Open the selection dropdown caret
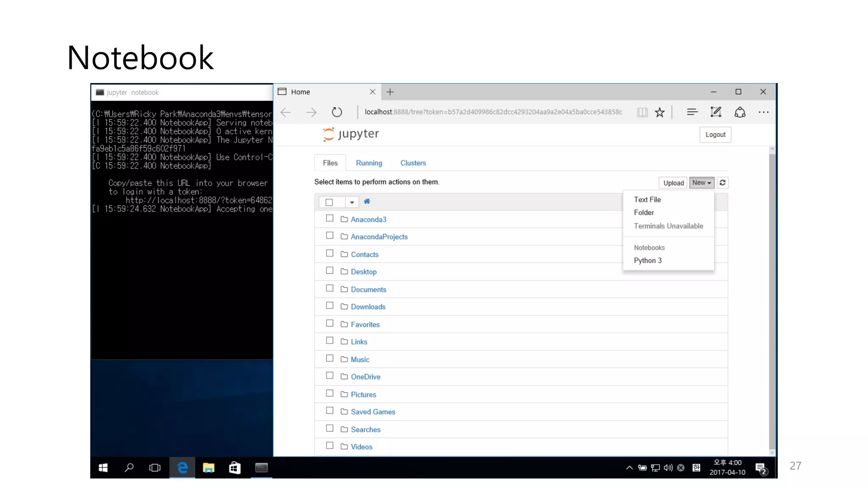 [x=352, y=202]
